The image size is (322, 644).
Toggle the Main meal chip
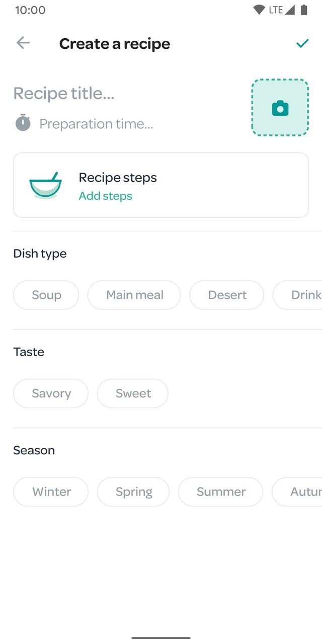point(134,295)
